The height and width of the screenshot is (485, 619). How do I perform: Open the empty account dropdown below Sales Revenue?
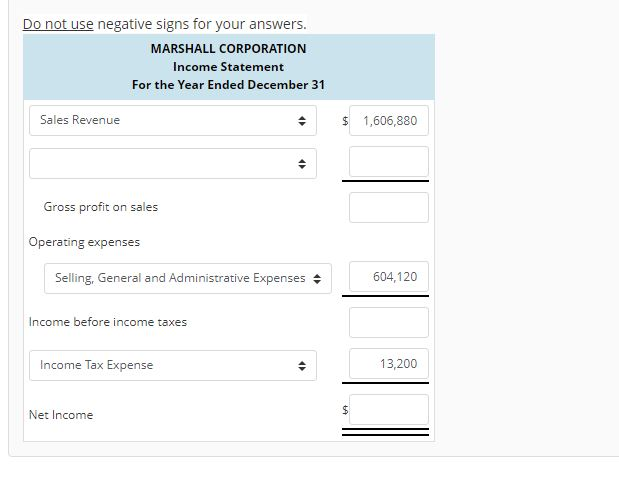coord(173,163)
